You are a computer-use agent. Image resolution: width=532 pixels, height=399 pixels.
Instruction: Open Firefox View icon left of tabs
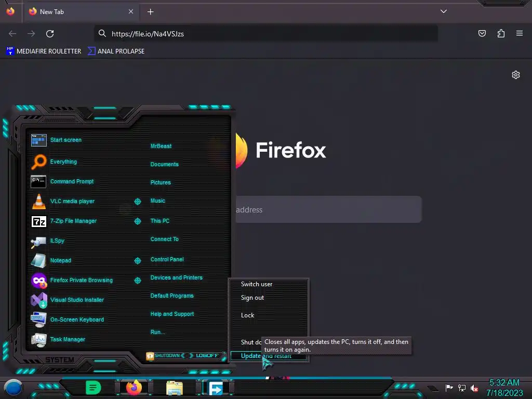[x=10, y=11]
